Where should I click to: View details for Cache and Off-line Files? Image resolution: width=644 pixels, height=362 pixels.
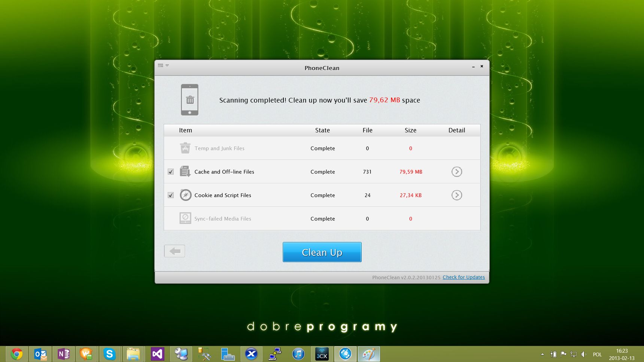pos(457,172)
